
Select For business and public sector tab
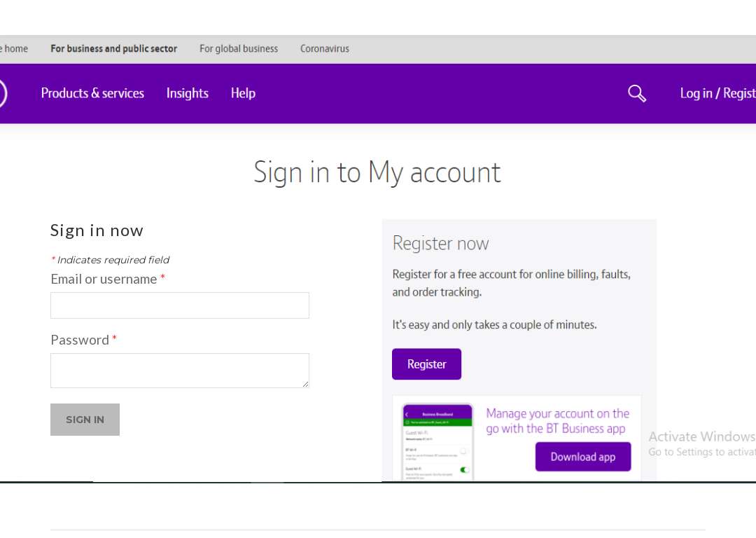[x=114, y=49]
